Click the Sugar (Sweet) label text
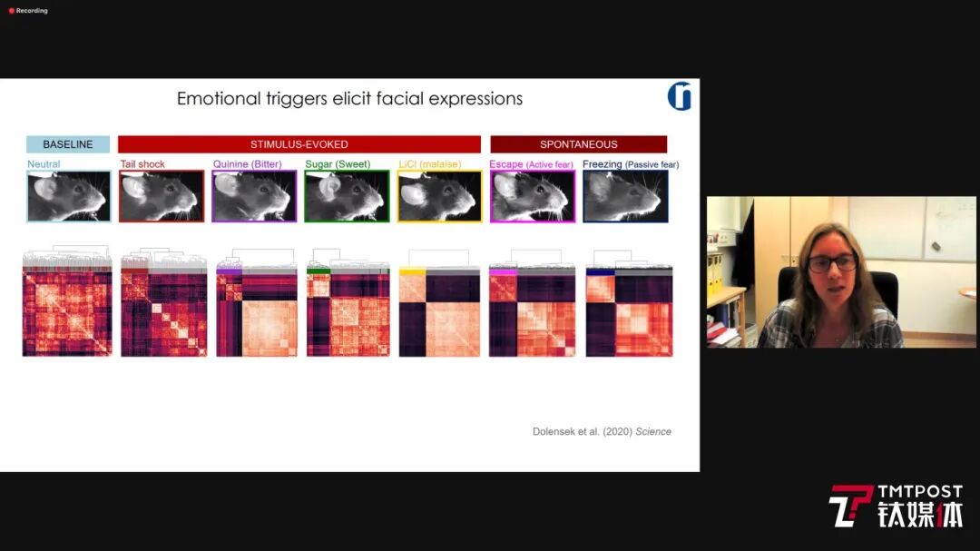This screenshot has width=980, height=551. (338, 164)
